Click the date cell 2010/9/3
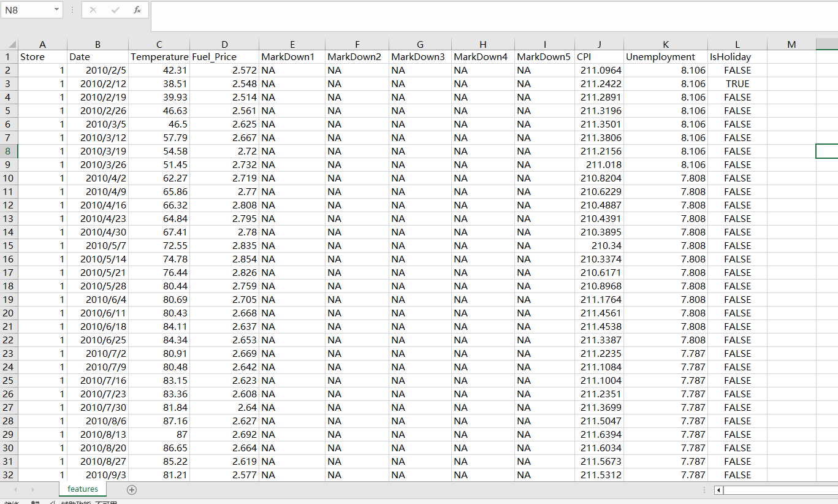The image size is (838, 504). point(97,475)
